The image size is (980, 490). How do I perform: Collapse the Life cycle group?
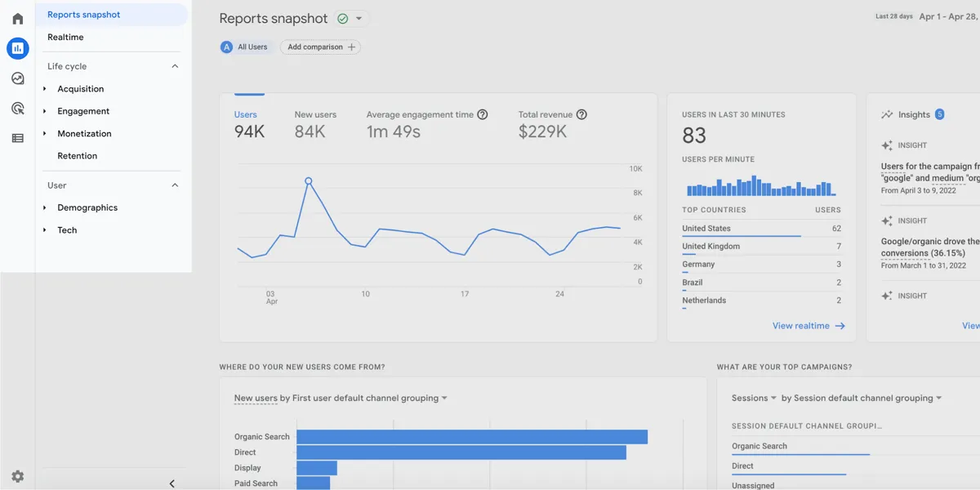[x=175, y=66]
